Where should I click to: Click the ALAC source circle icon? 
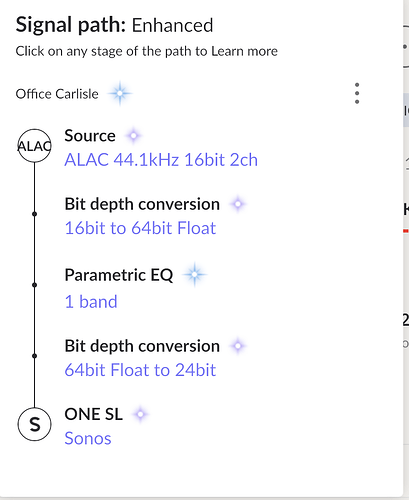pos(34,146)
